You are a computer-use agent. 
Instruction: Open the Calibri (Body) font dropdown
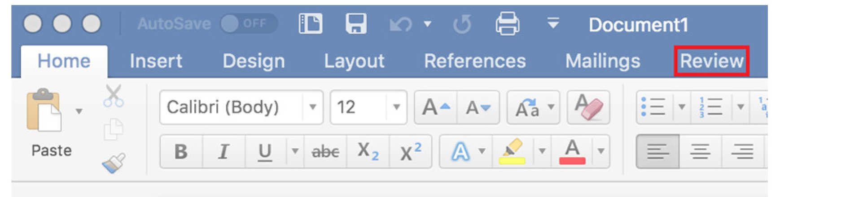(x=313, y=107)
